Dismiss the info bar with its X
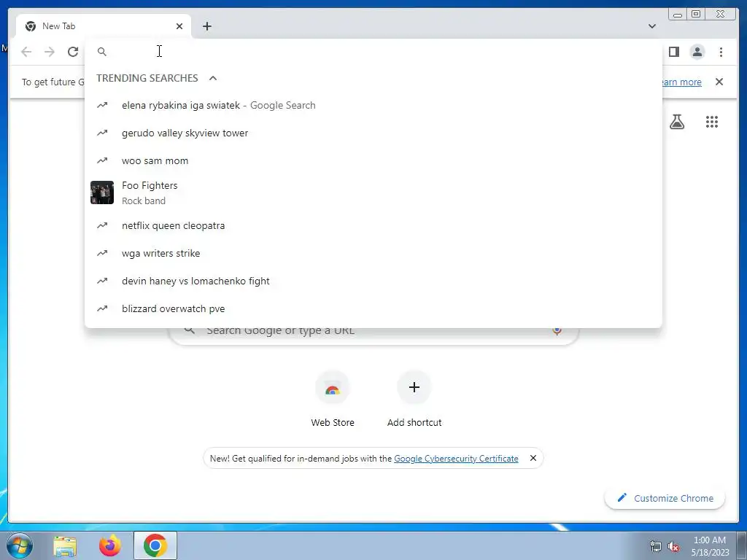This screenshot has width=747, height=560. [719, 82]
